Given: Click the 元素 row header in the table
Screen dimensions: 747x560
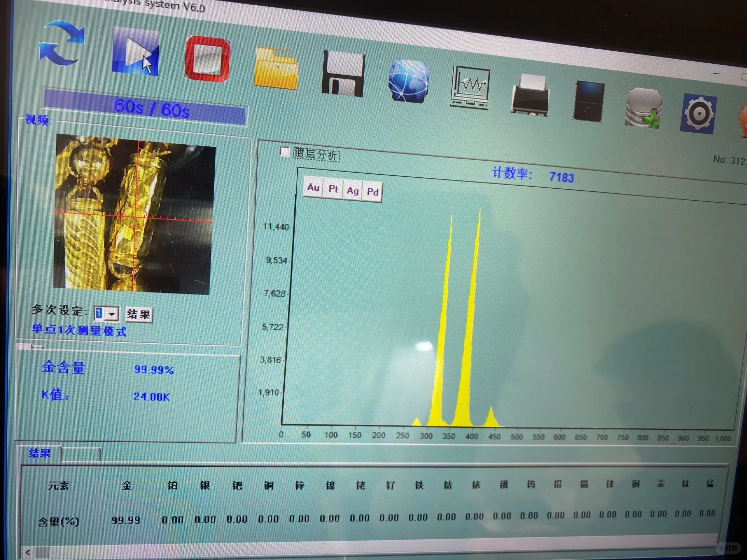Looking at the screenshot, I should 59,486.
